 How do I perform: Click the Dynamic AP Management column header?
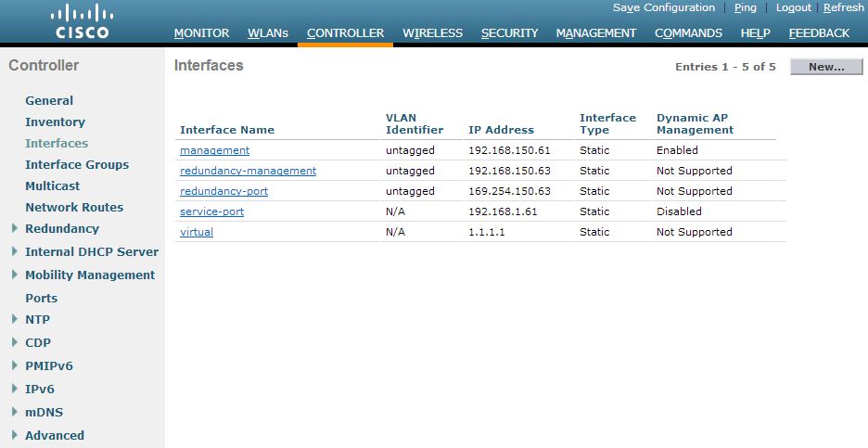pyautogui.click(x=695, y=124)
